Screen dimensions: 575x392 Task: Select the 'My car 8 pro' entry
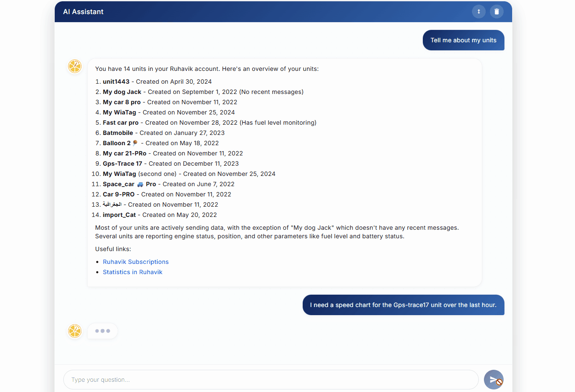170,102
